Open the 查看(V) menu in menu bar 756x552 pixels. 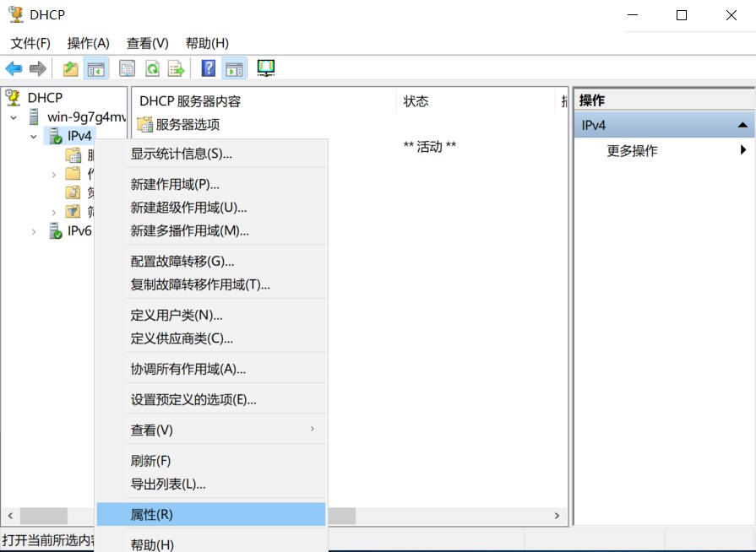point(147,43)
